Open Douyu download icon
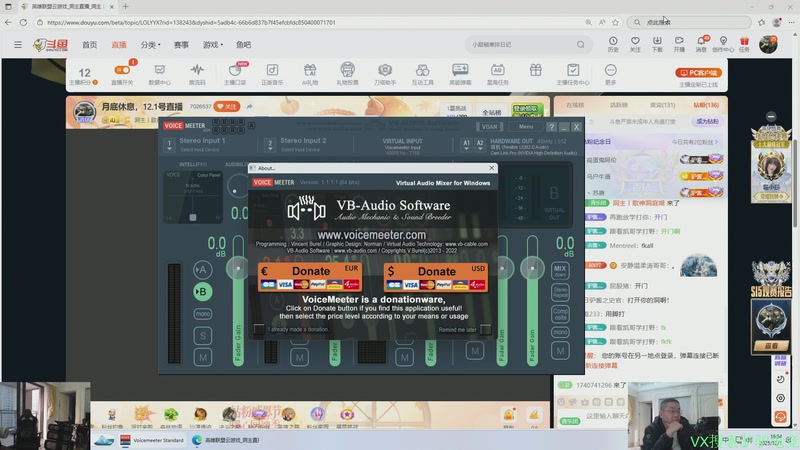The image size is (800, 450). (657, 44)
